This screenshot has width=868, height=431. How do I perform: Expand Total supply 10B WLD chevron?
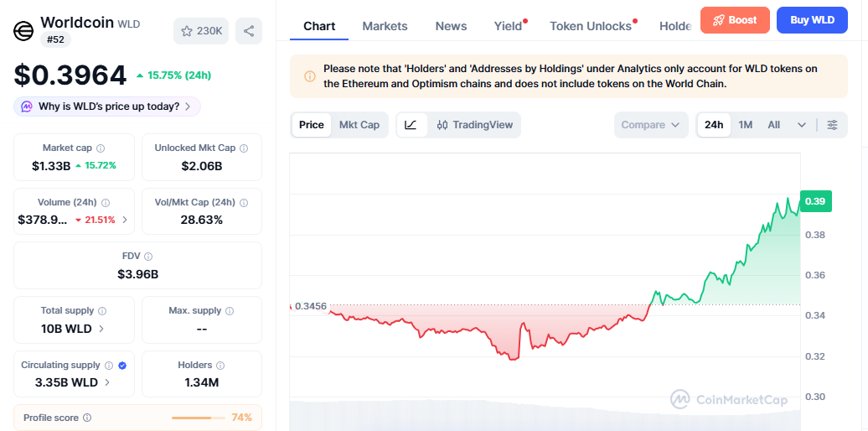pyautogui.click(x=101, y=329)
